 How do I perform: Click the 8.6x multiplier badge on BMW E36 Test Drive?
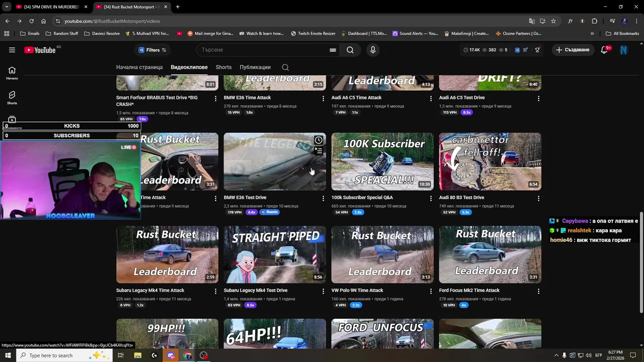tap(252, 212)
